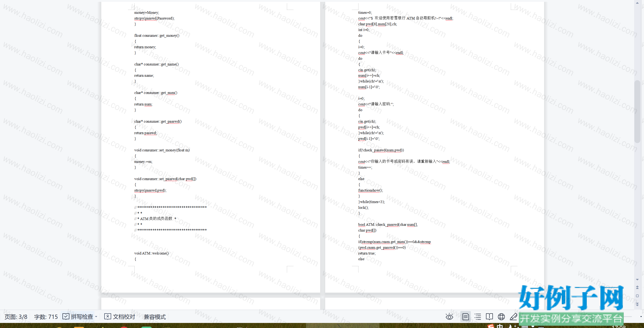Click text 'char* consumer::get_passwd()'
The image size is (644, 328).
click(158, 122)
